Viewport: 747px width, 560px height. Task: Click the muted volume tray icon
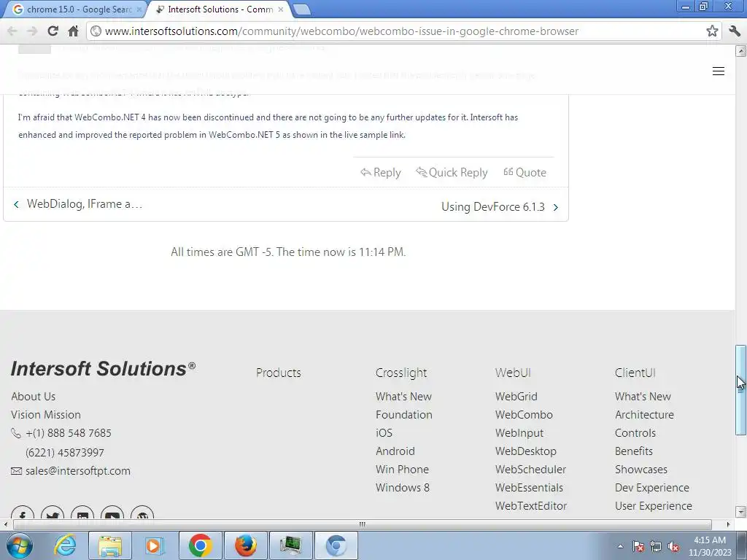point(673,547)
